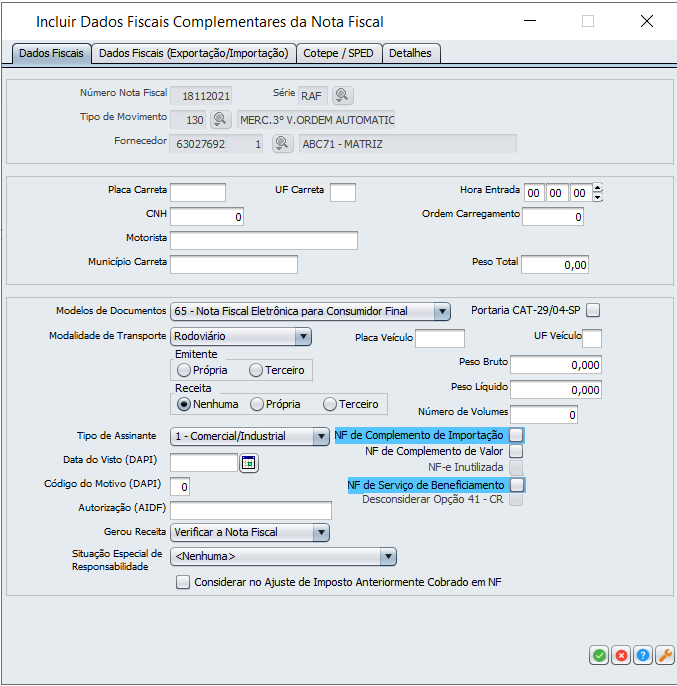The width and height of the screenshot is (677, 686).
Task: Focus the UF Carreta field
Action: pyautogui.click(x=343, y=192)
